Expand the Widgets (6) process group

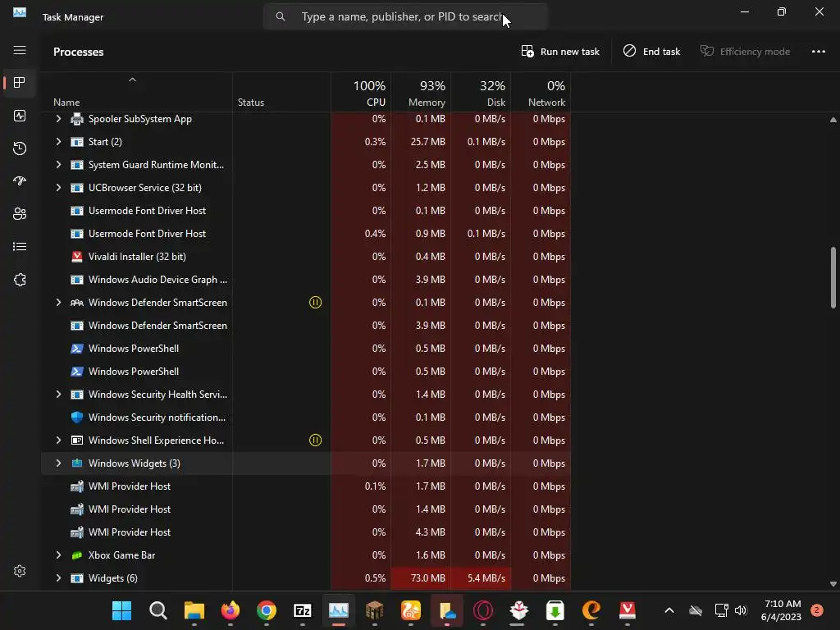pyautogui.click(x=58, y=578)
